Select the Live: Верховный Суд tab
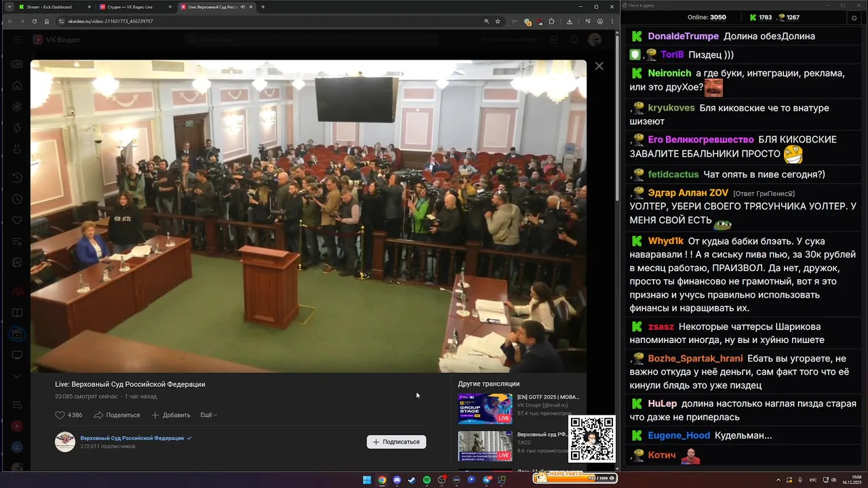The width and height of the screenshot is (868, 488). (216, 7)
